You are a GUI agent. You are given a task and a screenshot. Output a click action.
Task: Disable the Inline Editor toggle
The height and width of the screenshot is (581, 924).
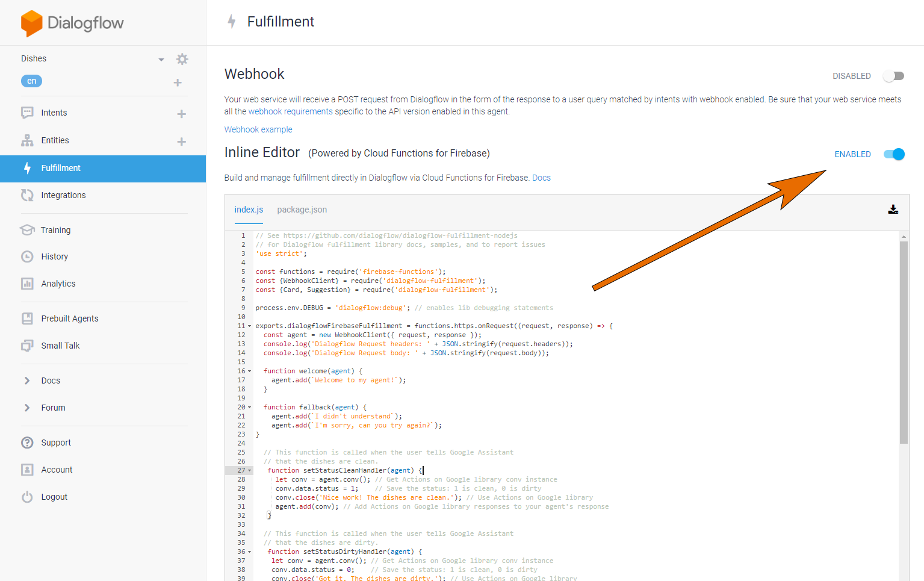(893, 154)
